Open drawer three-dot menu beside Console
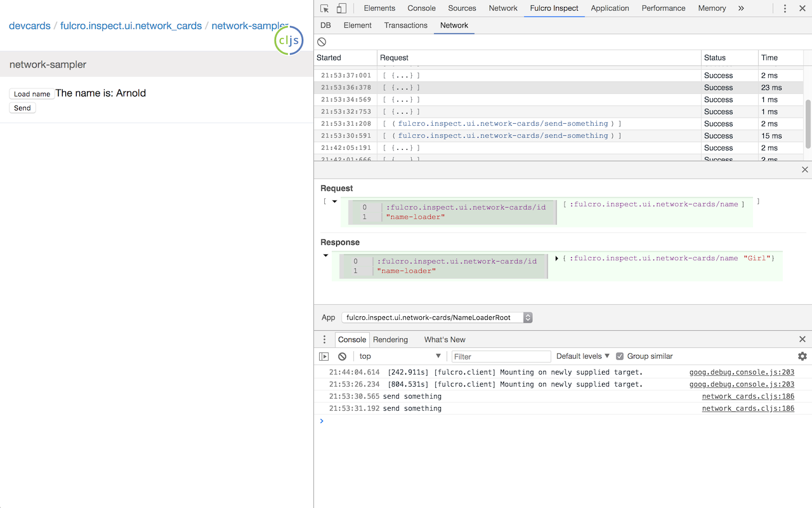Image resolution: width=812 pixels, height=508 pixels. 324,339
